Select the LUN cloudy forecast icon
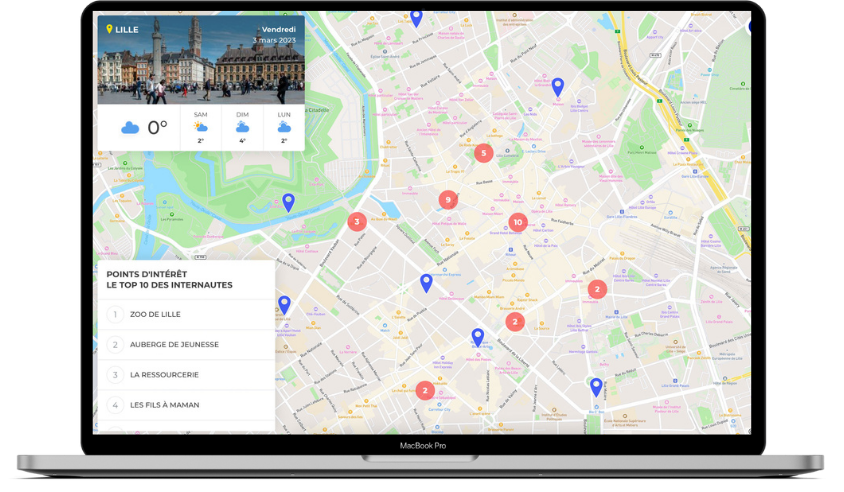This screenshot has height=492, width=844. click(x=284, y=127)
